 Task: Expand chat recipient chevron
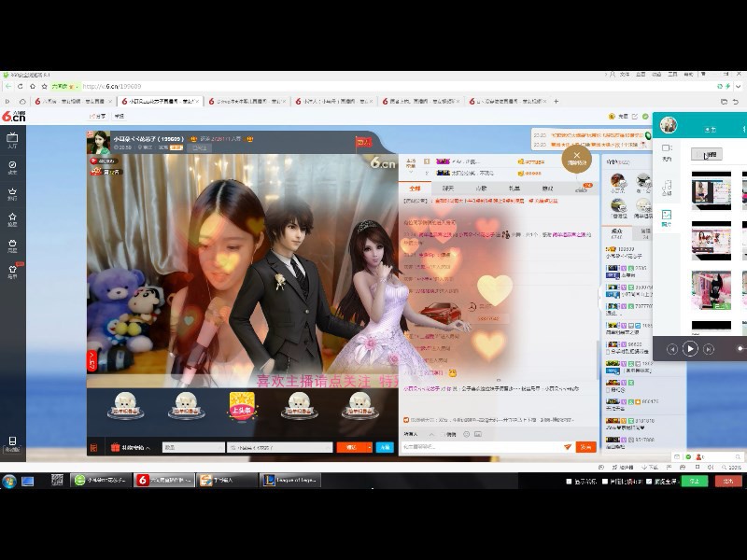[x=431, y=434]
